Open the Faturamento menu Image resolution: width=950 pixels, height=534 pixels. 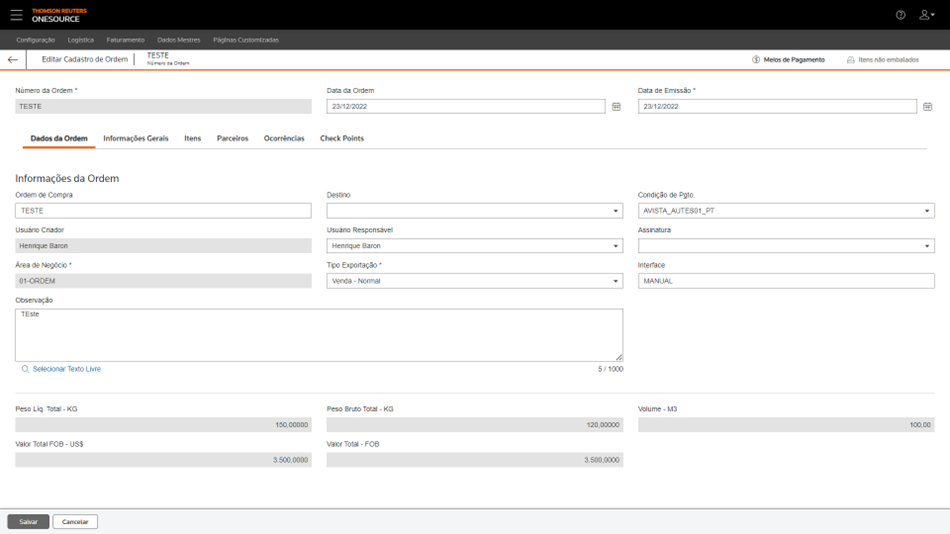pos(125,40)
